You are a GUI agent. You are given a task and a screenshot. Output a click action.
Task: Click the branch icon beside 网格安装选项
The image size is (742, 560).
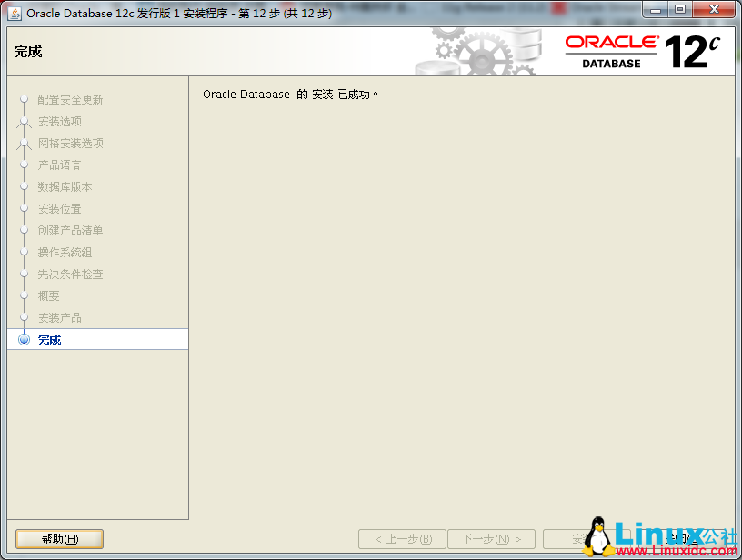(25, 143)
